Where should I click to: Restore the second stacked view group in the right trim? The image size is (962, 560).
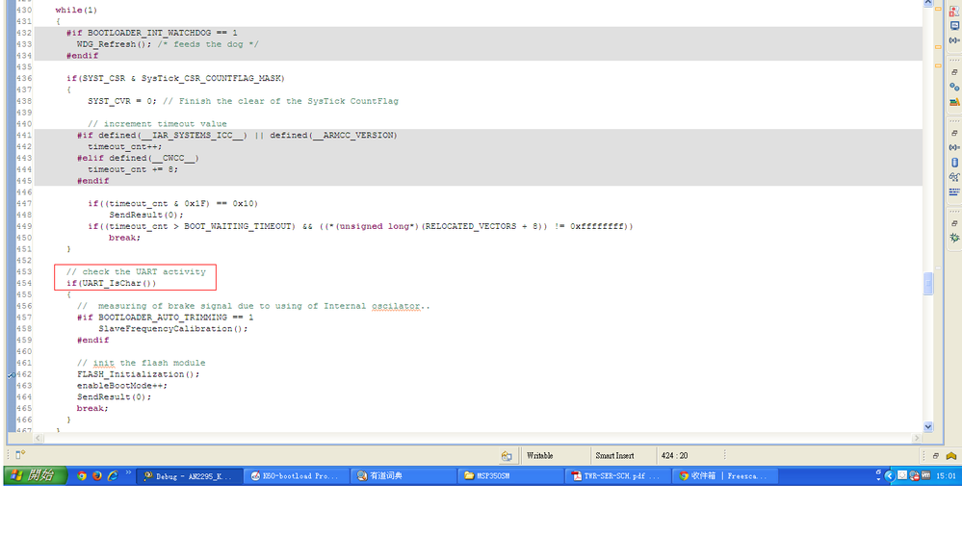(954, 72)
